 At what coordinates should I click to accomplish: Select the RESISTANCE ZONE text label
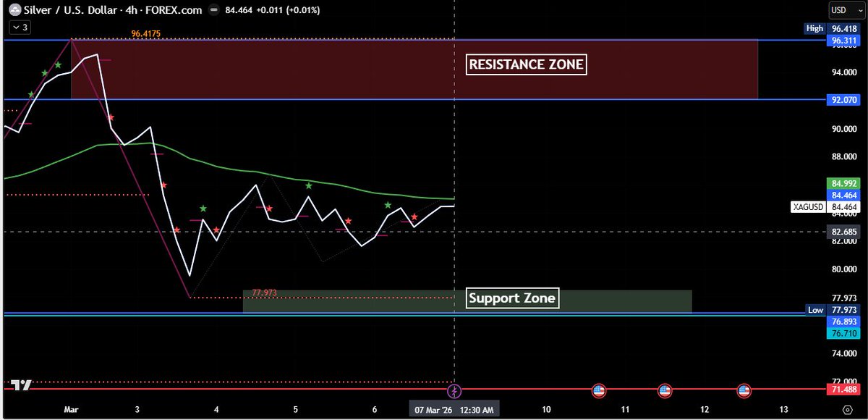(x=526, y=64)
